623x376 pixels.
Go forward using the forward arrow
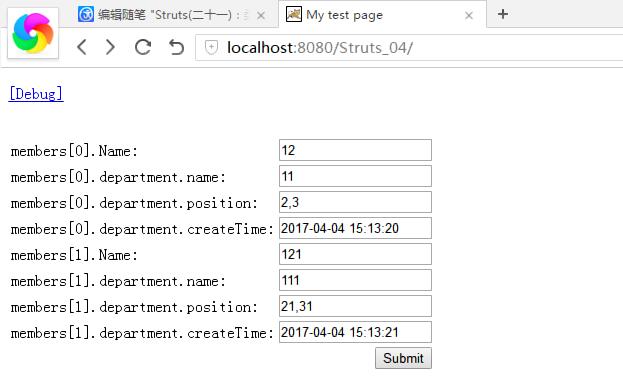pos(110,47)
